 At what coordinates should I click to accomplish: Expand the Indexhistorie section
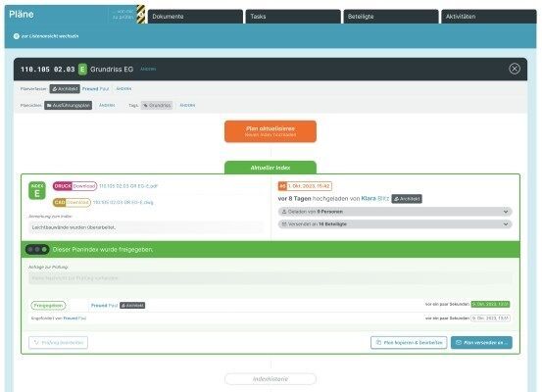pyautogui.click(x=271, y=379)
